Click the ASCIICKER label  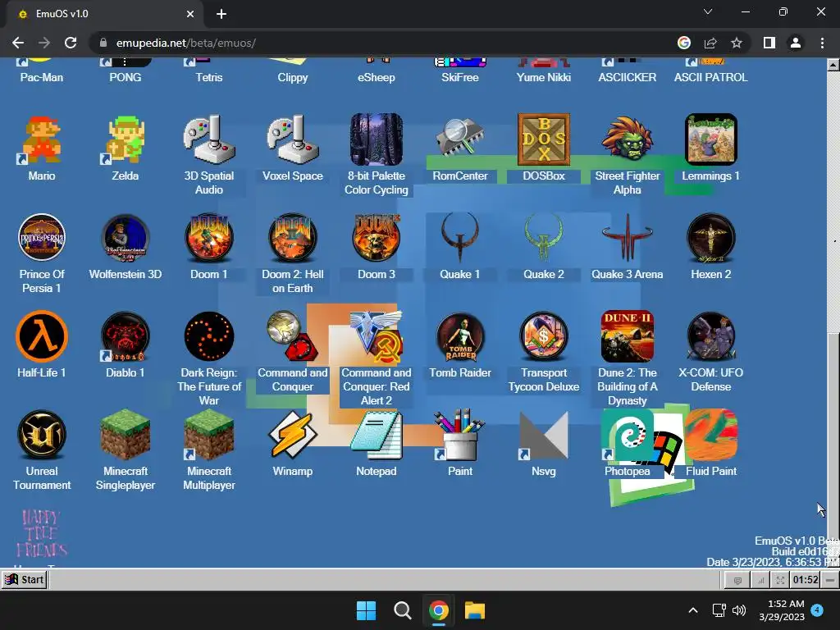pyautogui.click(x=628, y=77)
